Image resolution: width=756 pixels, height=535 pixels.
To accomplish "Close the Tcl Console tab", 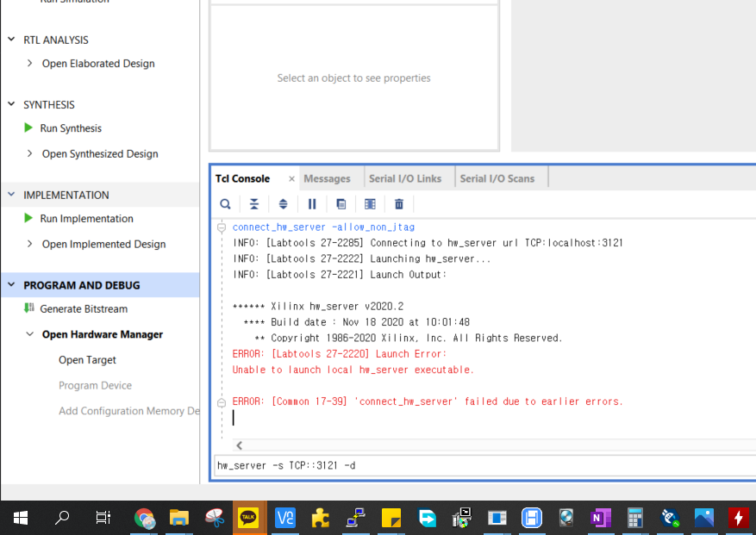I will [x=291, y=179].
